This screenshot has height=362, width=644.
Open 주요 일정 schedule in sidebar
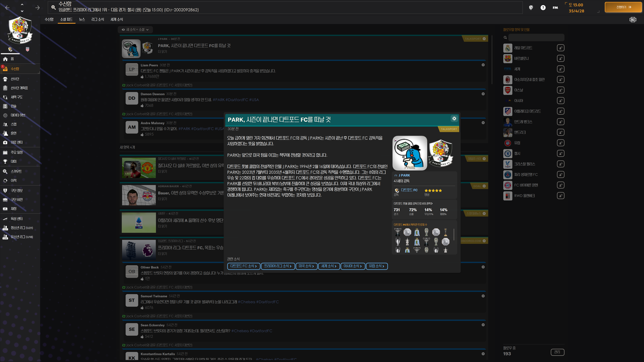point(20,152)
